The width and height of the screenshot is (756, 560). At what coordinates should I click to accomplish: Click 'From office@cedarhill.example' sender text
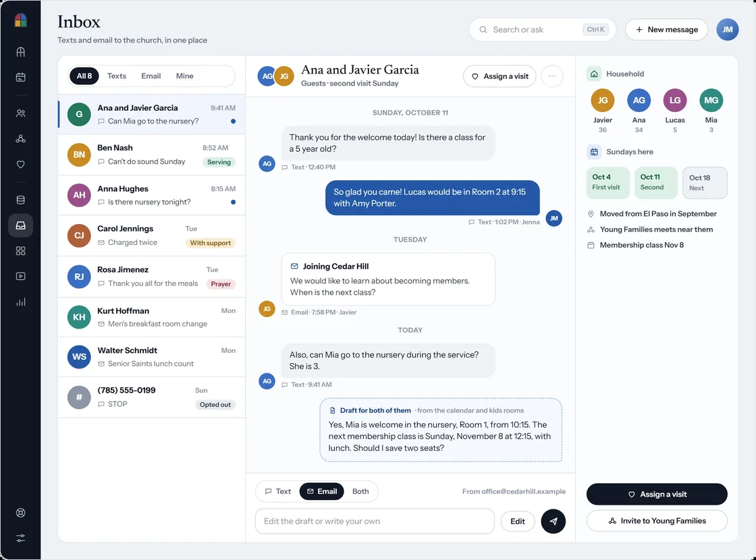(x=514, y=491)
